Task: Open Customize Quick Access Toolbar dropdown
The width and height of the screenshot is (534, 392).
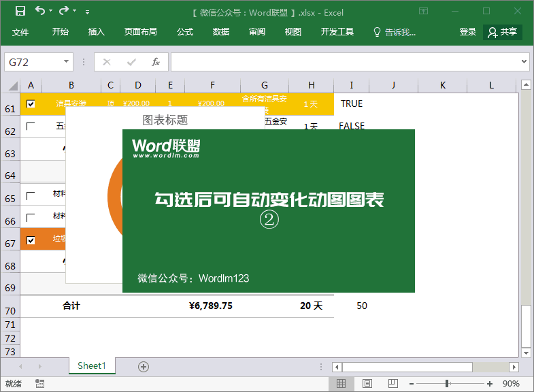Action: click(88, 12)
